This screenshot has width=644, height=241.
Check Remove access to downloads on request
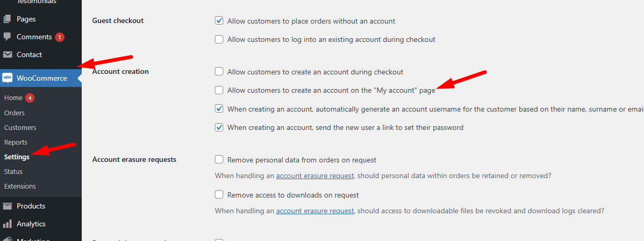[219, 195]
